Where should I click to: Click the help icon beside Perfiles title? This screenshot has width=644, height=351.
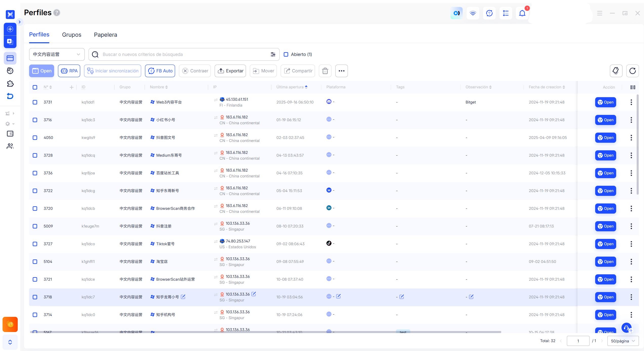[x=57, y=13]
